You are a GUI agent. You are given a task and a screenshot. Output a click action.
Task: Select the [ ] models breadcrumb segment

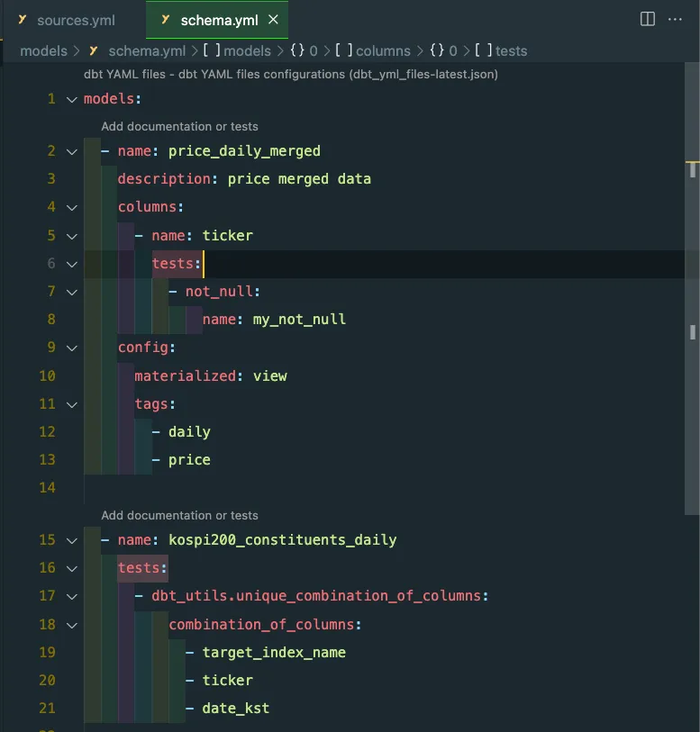click(x=237, y=50)
